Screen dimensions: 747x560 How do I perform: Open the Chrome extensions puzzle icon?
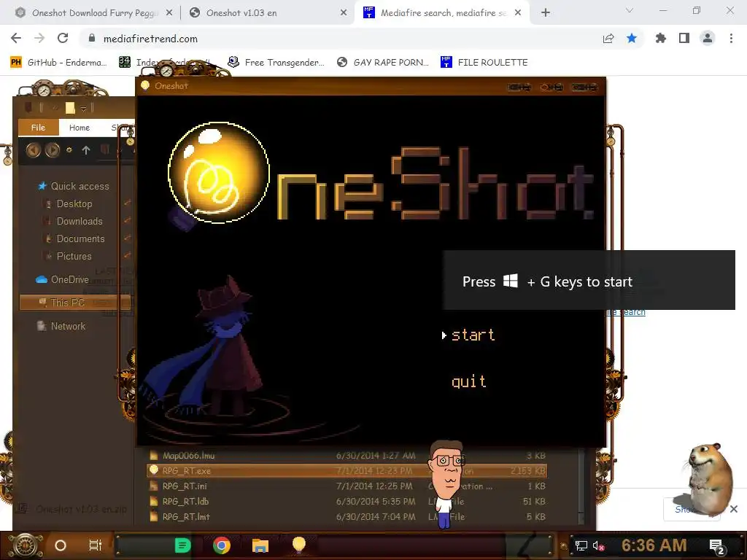coord(661,39)
